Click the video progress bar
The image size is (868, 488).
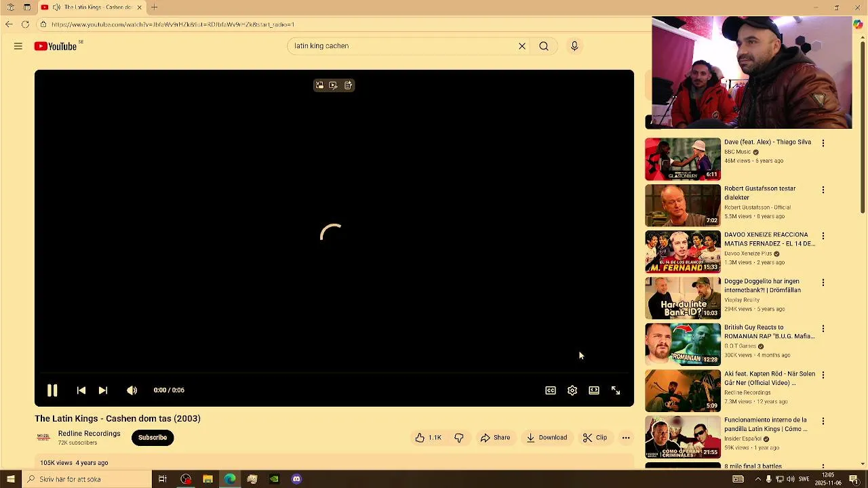click(334, 373)
